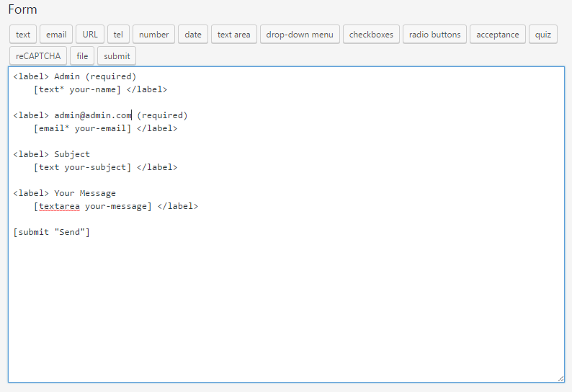Insert a submit button tag
This screenshot has width=572, height=392.
(x=117, y=56)
